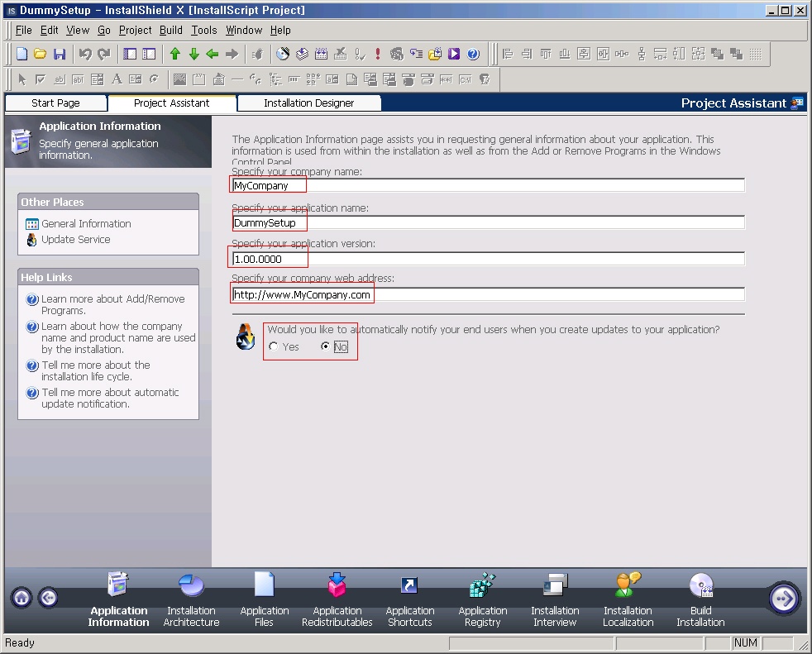
Task: Click the green down arrow toolbar icon
Action: (194, 54)
